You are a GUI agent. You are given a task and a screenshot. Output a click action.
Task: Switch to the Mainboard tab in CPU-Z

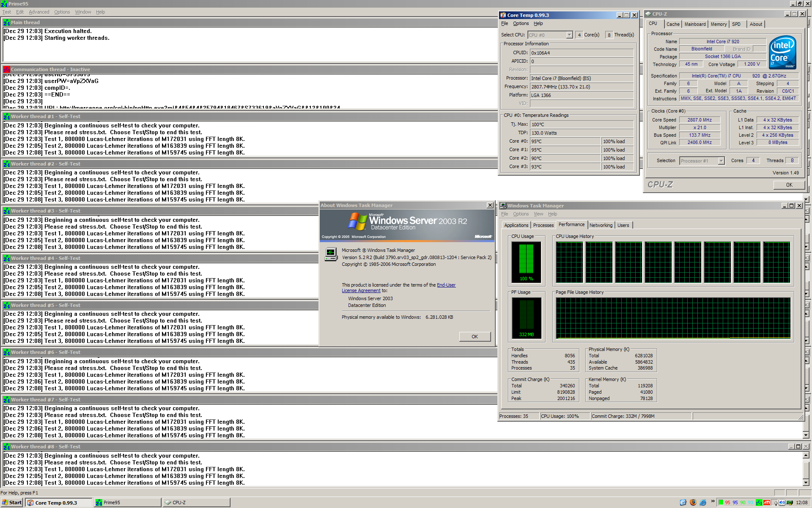(x=695, y=24)
